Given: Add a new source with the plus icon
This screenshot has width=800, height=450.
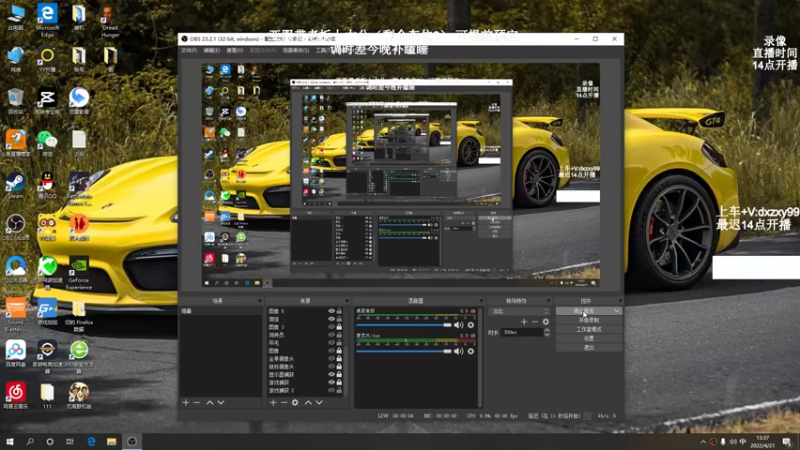Looking at the screenshot, I should (273, 403).
